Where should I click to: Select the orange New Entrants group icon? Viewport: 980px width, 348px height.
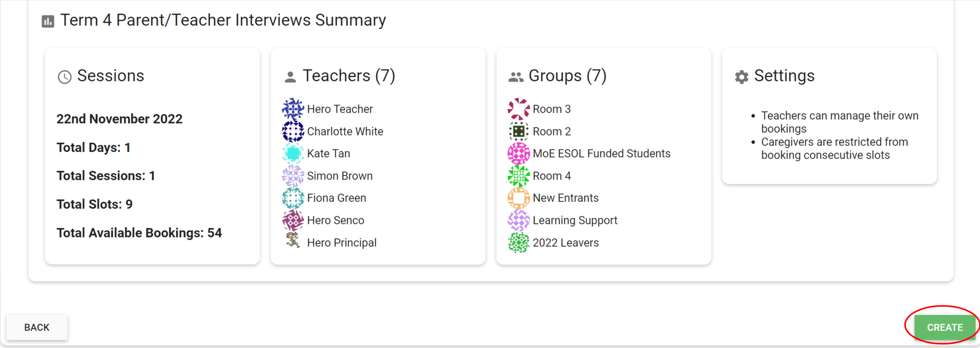pos(518,197)
